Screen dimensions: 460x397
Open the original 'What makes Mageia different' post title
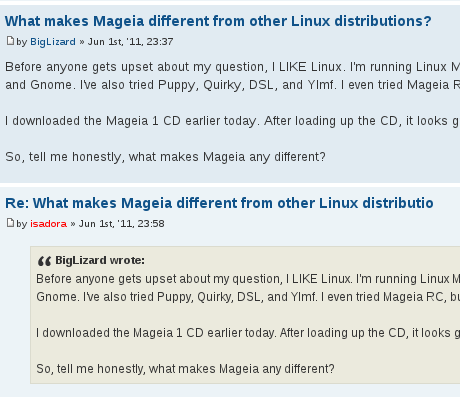pos(218,21)
